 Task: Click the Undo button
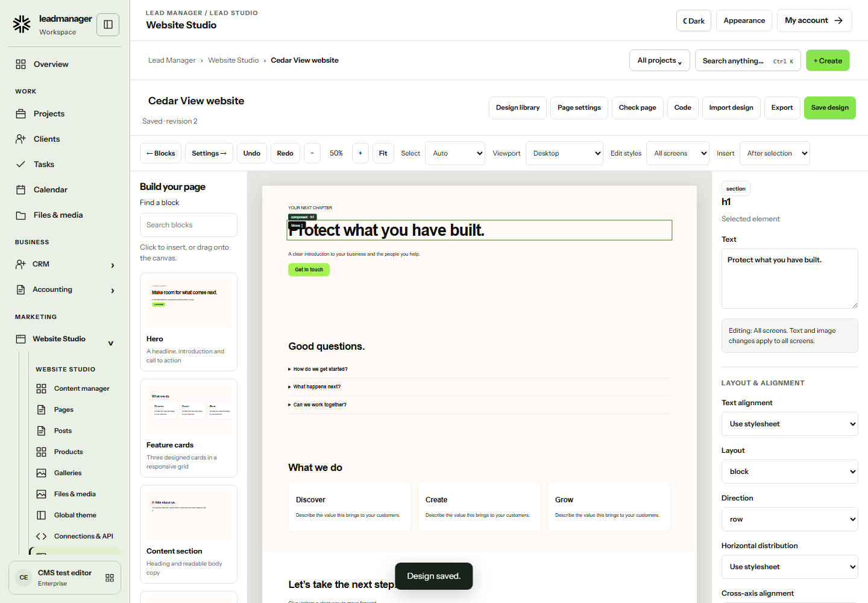(251, 153)
